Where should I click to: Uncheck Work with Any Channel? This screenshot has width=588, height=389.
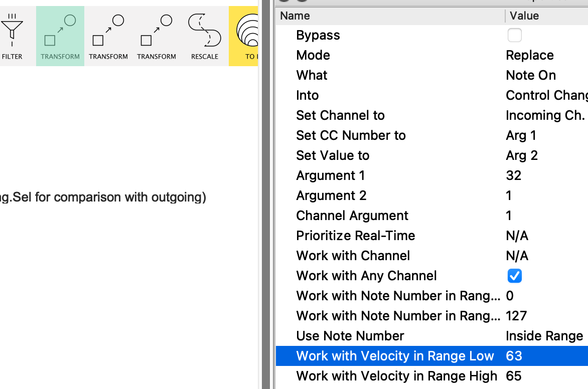coord(515,276)
